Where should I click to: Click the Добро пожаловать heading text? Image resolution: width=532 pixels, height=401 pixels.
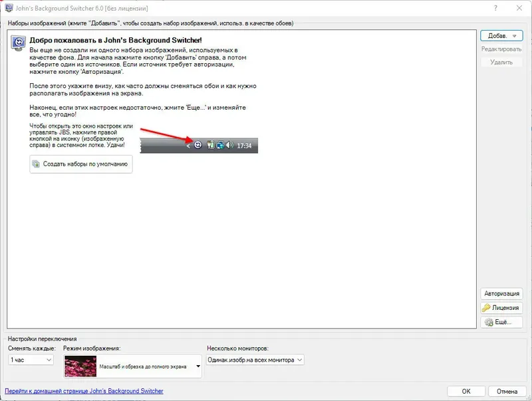click(x=116, y=40)
